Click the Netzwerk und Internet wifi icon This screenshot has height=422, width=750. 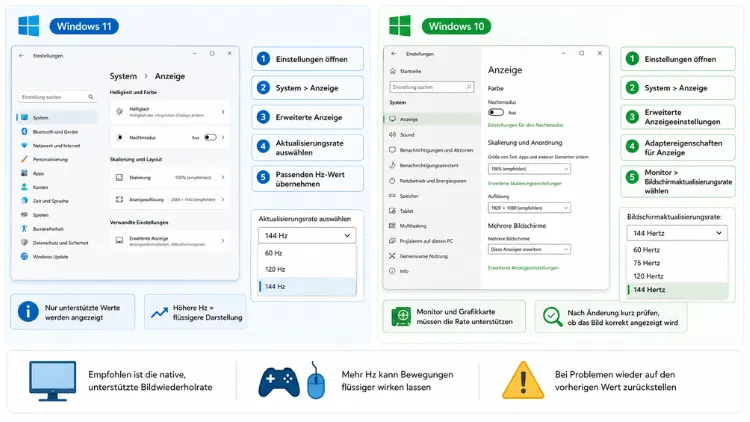(24, 145)
